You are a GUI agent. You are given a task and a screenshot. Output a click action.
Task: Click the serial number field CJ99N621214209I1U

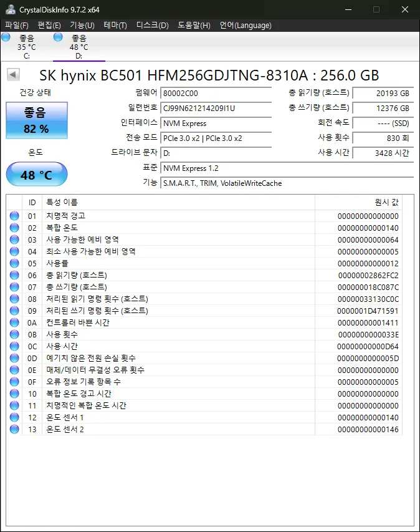point(216,109)
